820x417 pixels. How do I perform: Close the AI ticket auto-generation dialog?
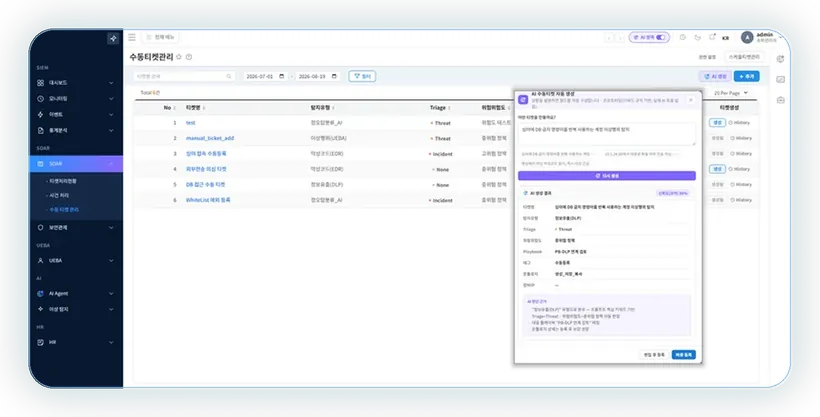(690, 100)
